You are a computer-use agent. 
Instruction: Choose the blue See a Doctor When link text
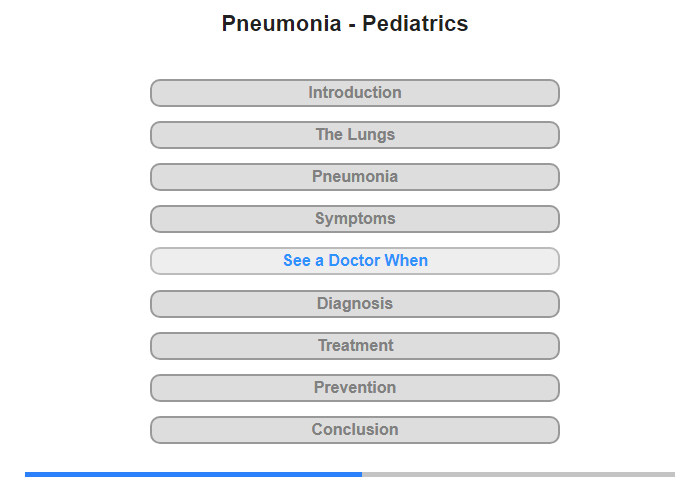pos(355,260)
